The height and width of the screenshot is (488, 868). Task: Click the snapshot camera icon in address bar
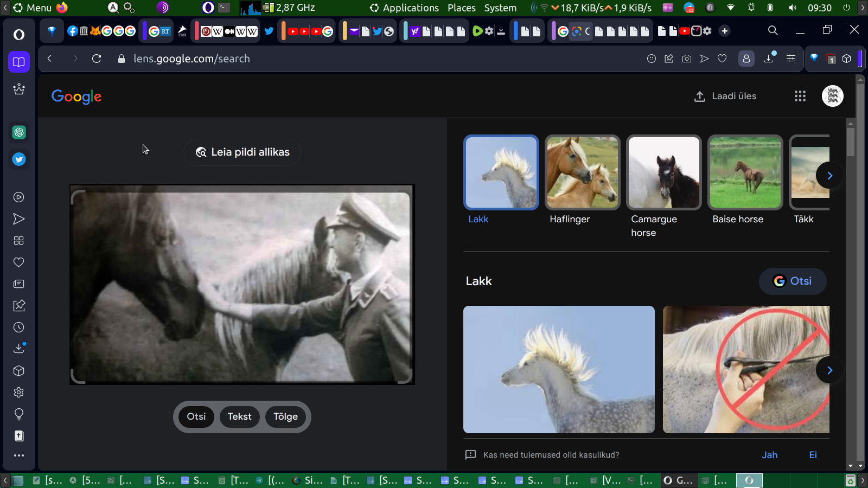pos(687,59)
